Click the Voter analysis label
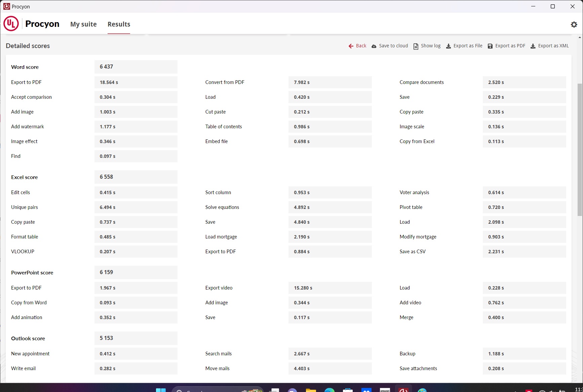The image size is (583, 392). 414,192
